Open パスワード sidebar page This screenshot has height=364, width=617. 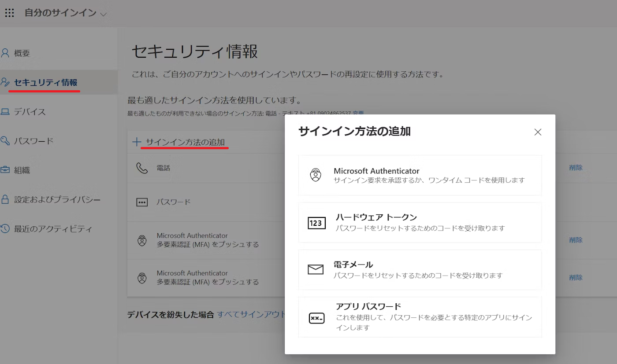(x=33, y=141)
